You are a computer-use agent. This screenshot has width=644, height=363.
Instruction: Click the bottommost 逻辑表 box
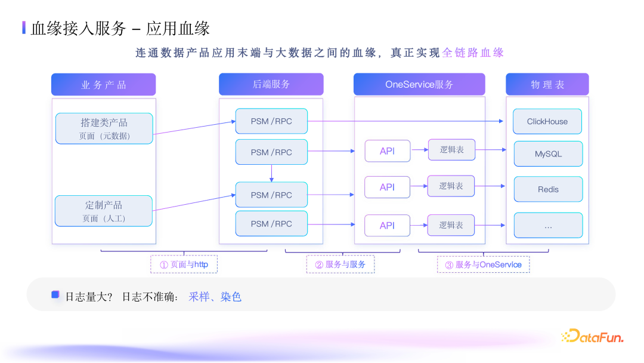pyautogui.click(x=451, y=225)
